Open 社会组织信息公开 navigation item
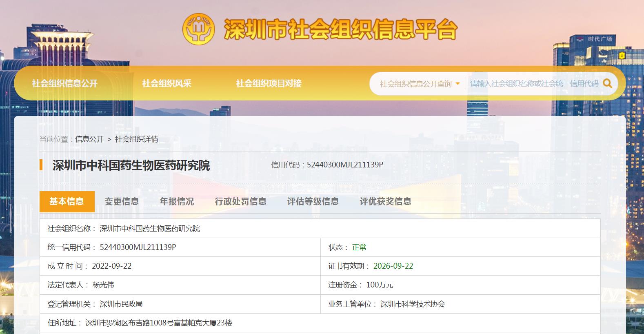Screen dimensions: 644x334 (65, 83)
